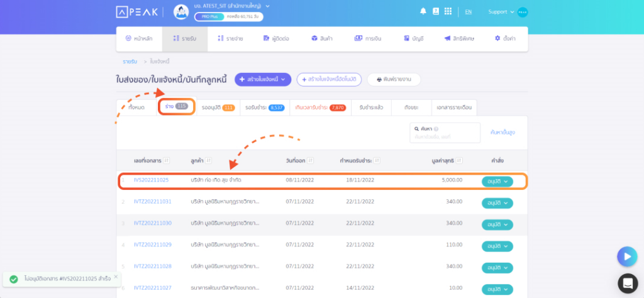Open document link IVTZ202211031

point(152,202)
